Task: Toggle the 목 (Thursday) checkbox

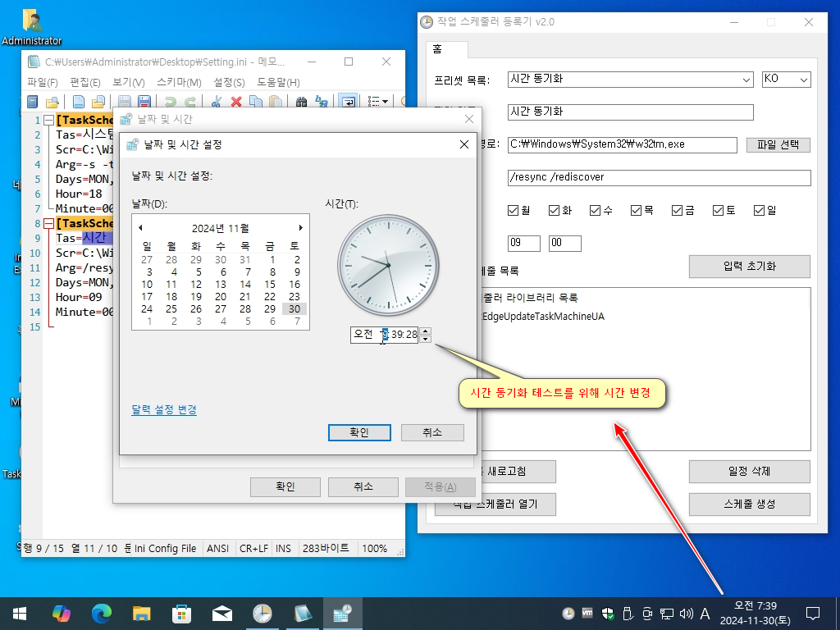Action: [x=636, y=211]
